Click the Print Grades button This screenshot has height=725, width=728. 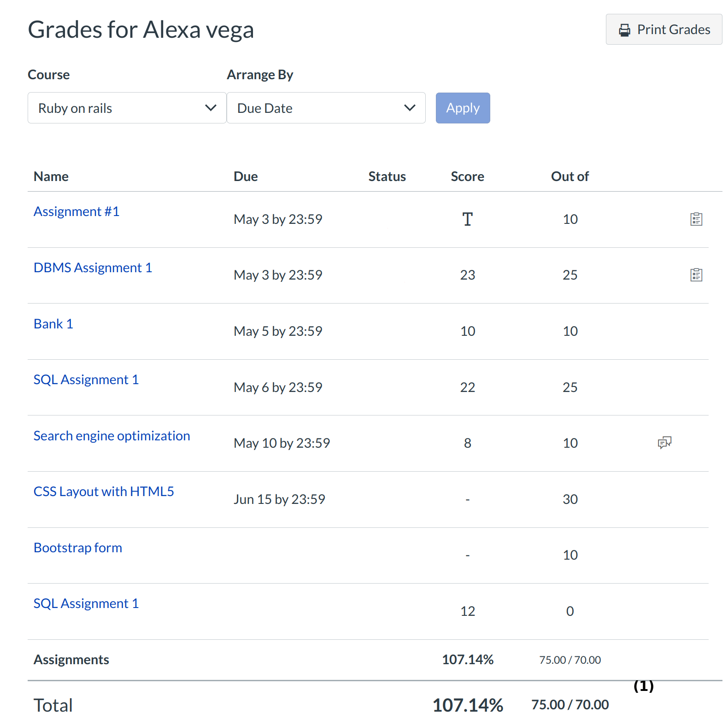click(x=663, y=29)
